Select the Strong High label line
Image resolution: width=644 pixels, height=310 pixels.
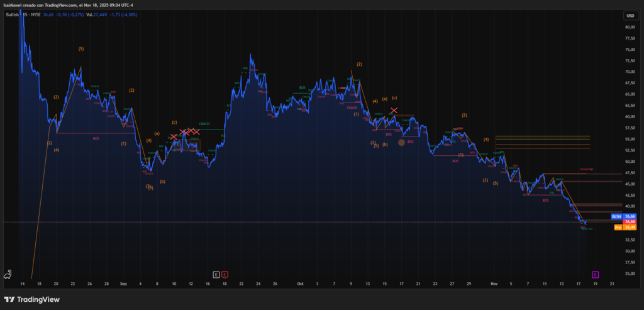(x=586, y=170)
